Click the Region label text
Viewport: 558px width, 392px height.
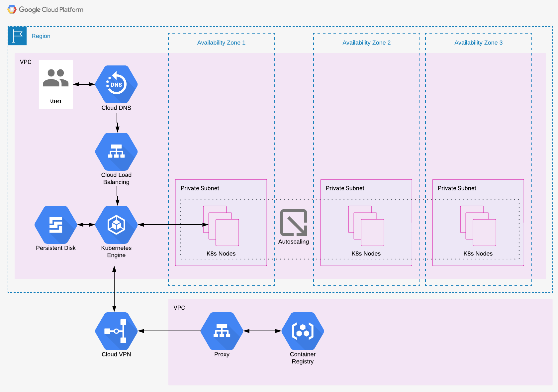tap(41, 36)
